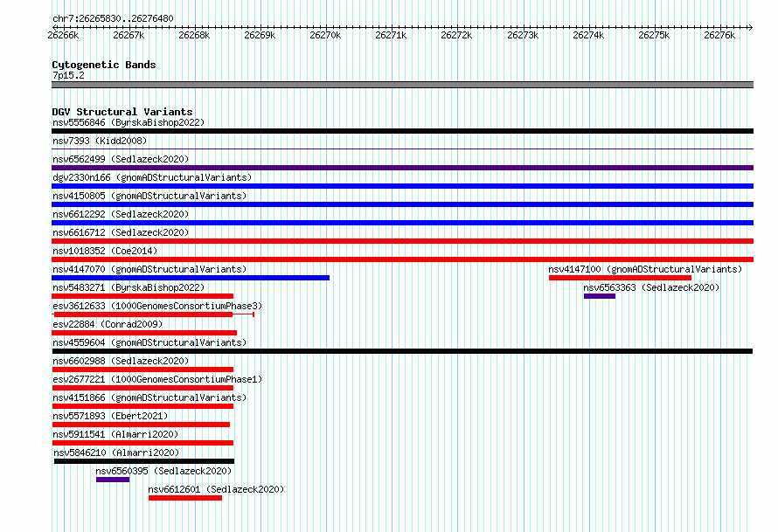Click the short purple nsv6560395 bar
The image size is (778, 532).
113,480
